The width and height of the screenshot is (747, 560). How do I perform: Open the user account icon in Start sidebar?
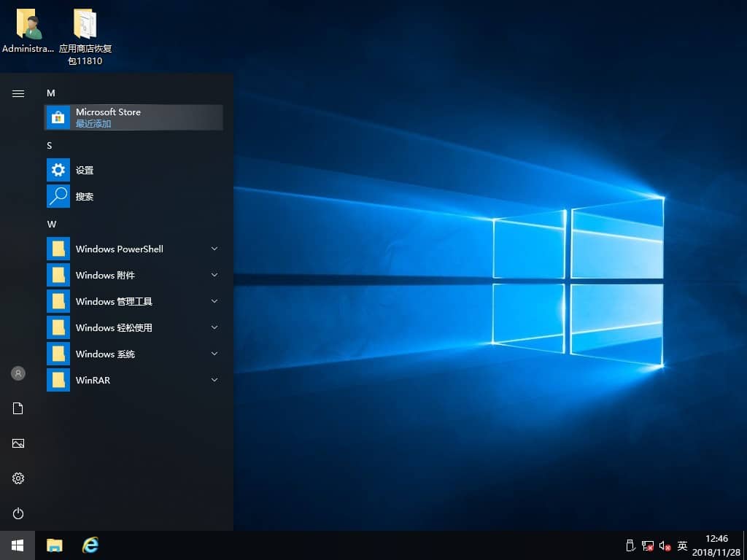point(18,373)
